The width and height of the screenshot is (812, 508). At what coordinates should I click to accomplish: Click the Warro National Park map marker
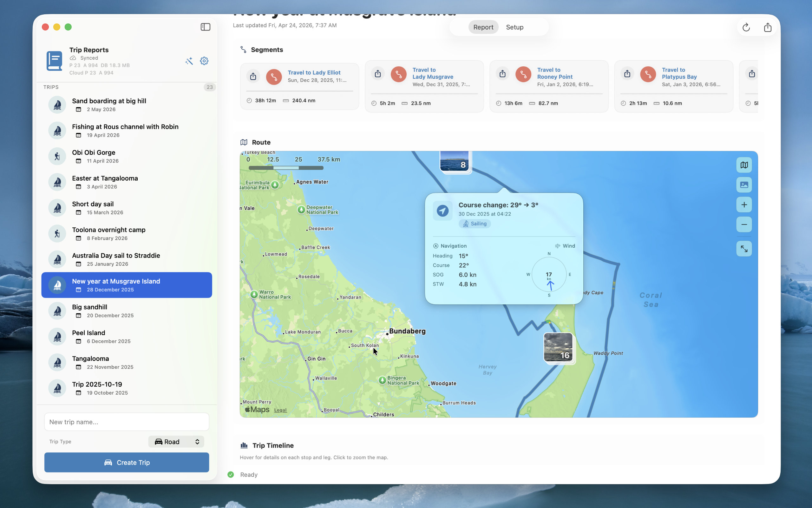point(254,294)
